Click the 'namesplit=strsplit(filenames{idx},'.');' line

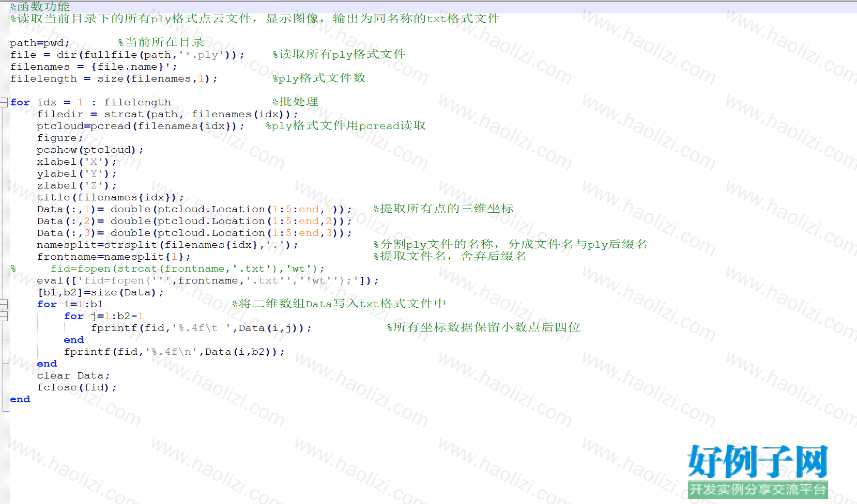click(167, 245)
